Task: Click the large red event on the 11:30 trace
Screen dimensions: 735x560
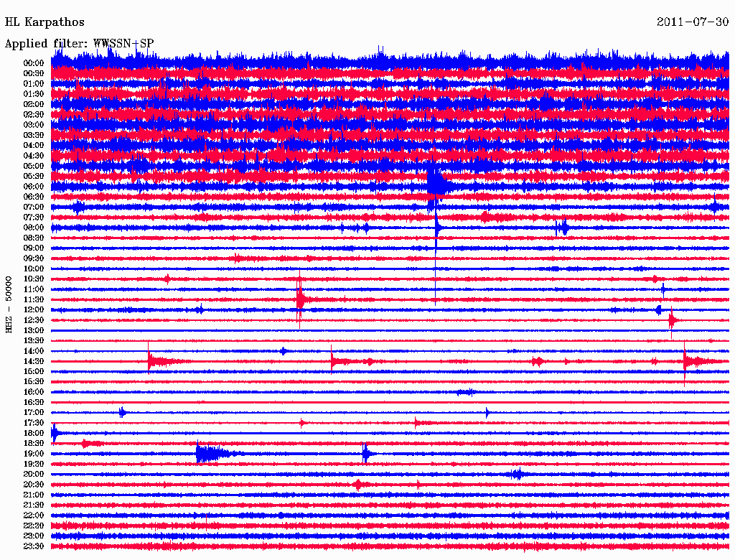Action: [301, 299]
